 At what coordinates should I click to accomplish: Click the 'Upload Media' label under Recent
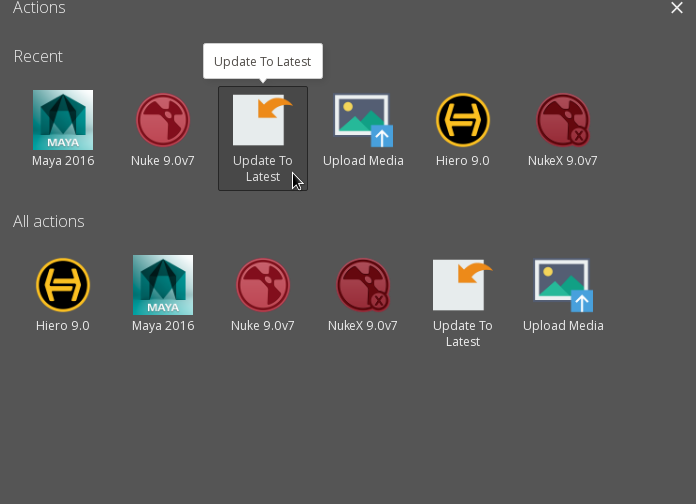(364, 161)
